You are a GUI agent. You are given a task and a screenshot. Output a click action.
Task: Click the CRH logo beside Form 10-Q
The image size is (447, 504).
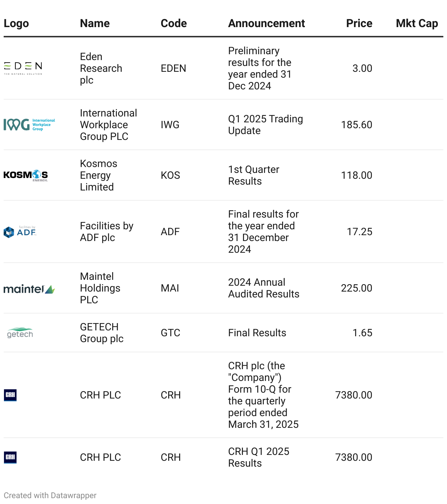[10, 395]
